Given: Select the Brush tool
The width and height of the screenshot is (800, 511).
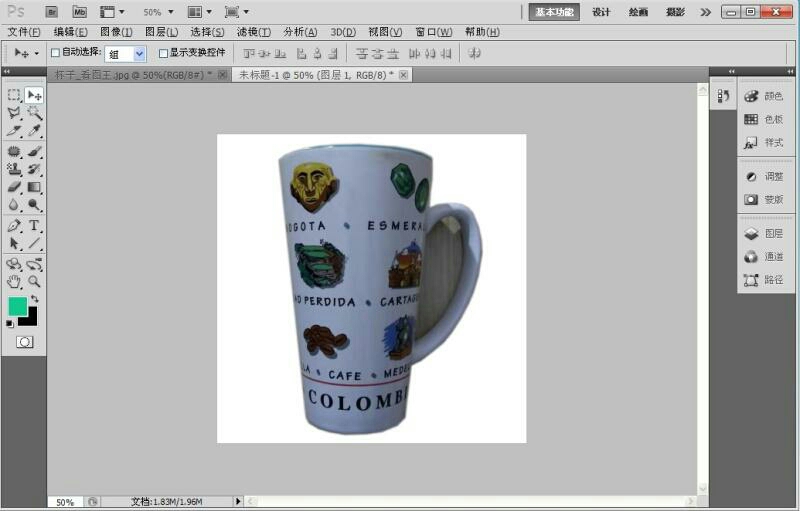Looking at the screenshot, I should pyautogui.click(x=34, y=151).
